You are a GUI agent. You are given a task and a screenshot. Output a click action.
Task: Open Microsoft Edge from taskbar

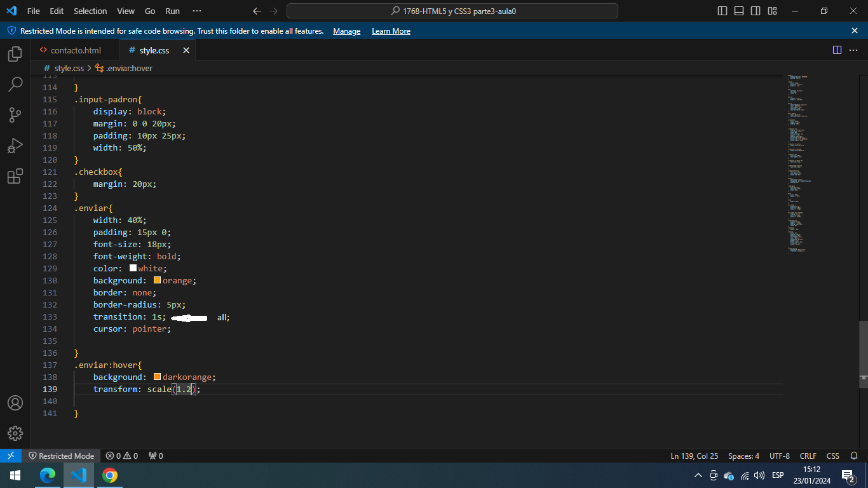pyautogui.click(x=48, y=475)
